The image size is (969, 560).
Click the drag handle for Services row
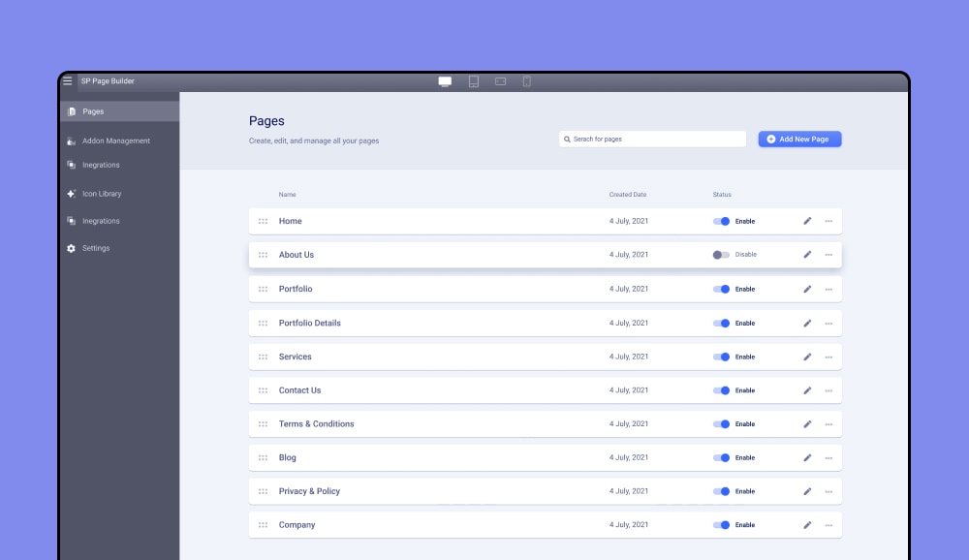(263, 357)
